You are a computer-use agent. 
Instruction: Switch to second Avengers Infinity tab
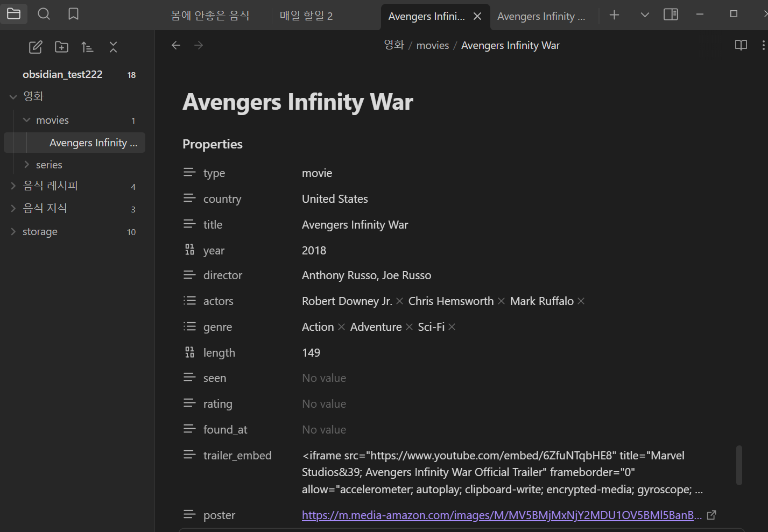(541, 16)
